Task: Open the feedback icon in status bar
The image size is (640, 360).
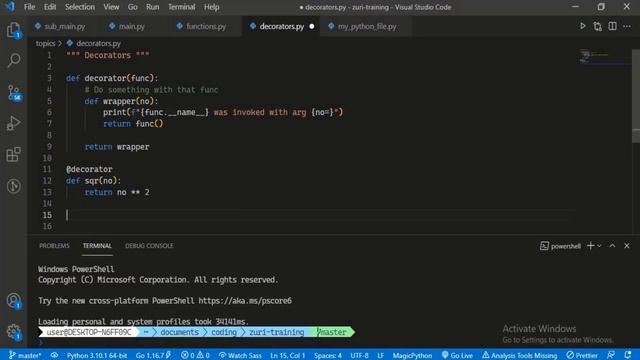Action: 611,356
